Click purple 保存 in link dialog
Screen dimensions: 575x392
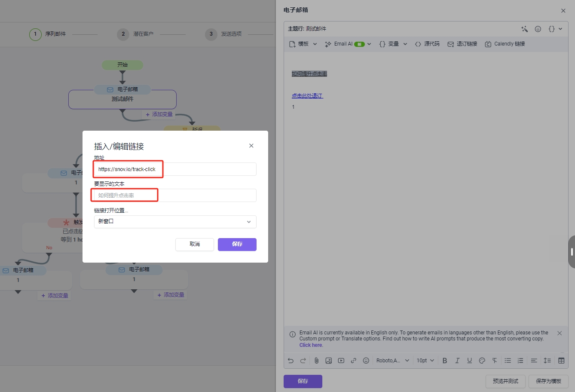point(237,244)
